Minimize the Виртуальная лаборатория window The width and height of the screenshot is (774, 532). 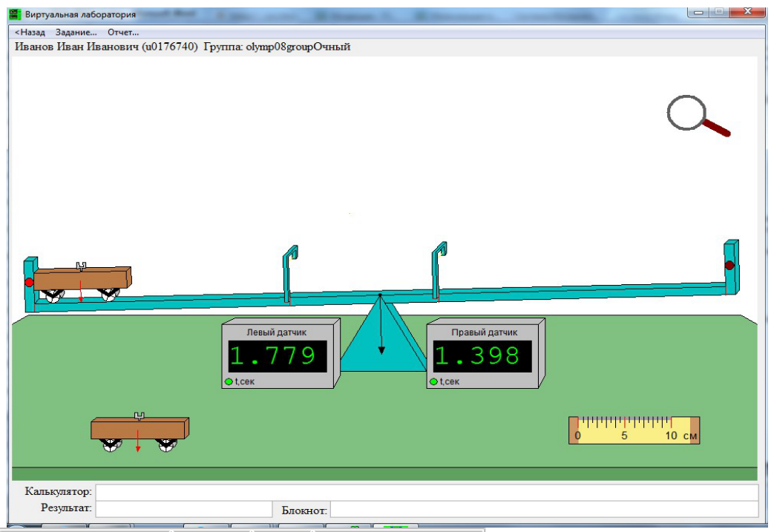coord(698,12)
